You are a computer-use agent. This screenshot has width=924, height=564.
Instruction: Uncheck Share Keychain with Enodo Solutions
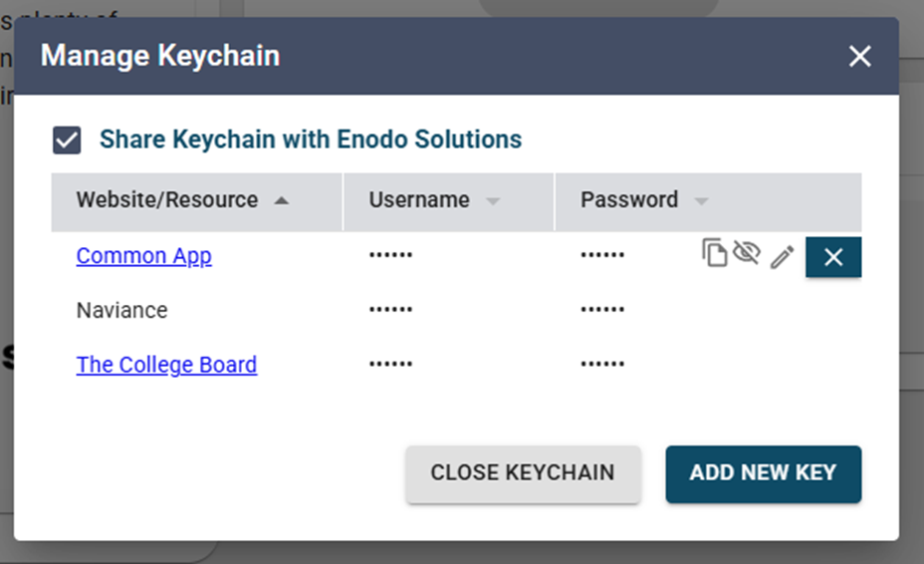tap(67, 141)
